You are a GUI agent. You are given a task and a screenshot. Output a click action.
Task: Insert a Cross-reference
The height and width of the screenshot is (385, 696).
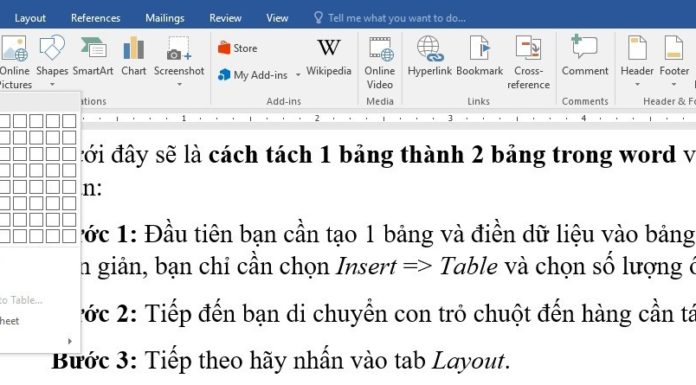point(528,63)
